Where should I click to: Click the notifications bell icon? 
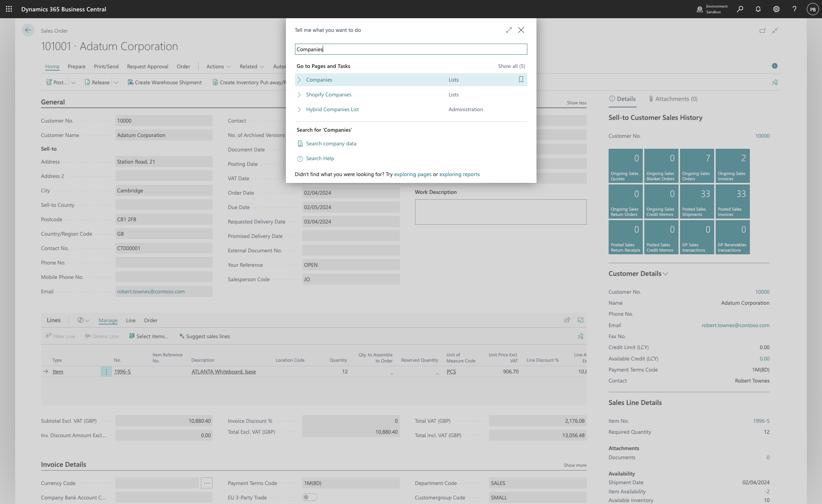click(758, 9)
